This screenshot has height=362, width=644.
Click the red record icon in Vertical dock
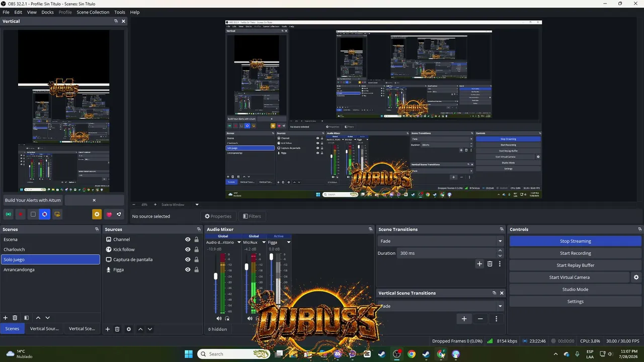pyautogui.click(x=21, y=214)
